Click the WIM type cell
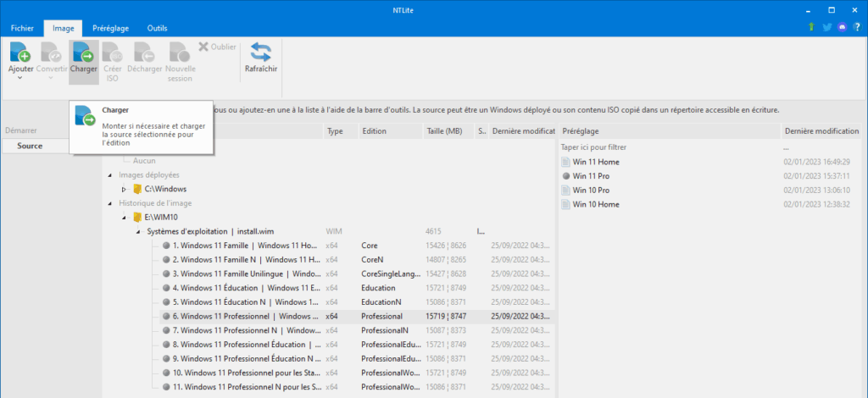The image size is (868, 398). pos(334,232)
